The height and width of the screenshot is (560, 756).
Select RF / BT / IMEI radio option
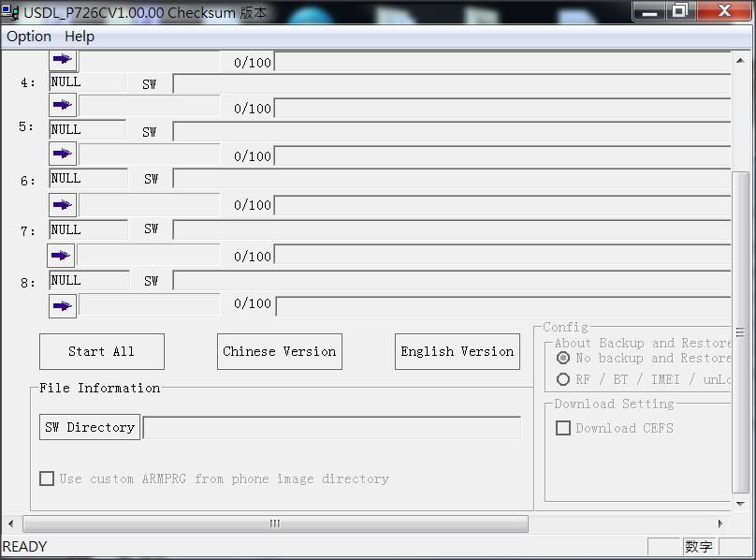[563, 379]
